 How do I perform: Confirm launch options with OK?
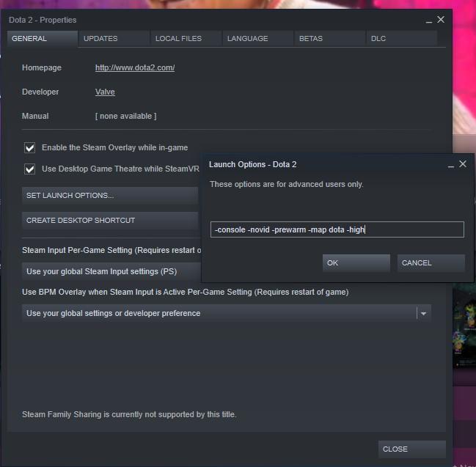(356, 262)
